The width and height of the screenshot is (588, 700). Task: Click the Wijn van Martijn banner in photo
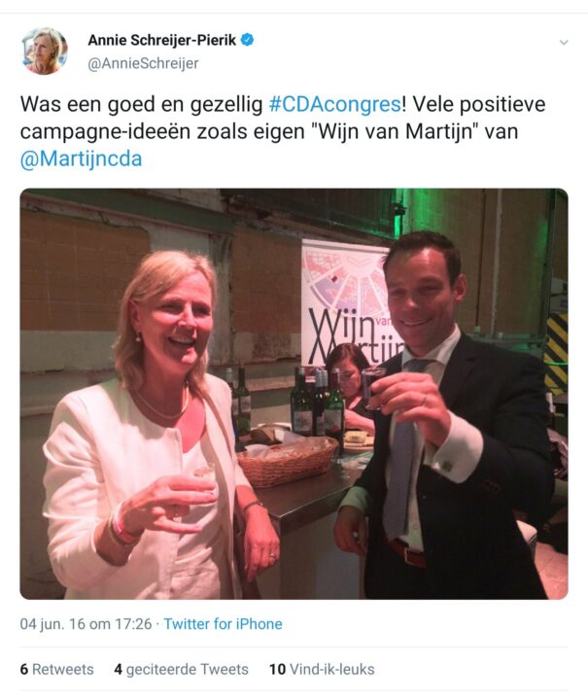tap(350, 303)
